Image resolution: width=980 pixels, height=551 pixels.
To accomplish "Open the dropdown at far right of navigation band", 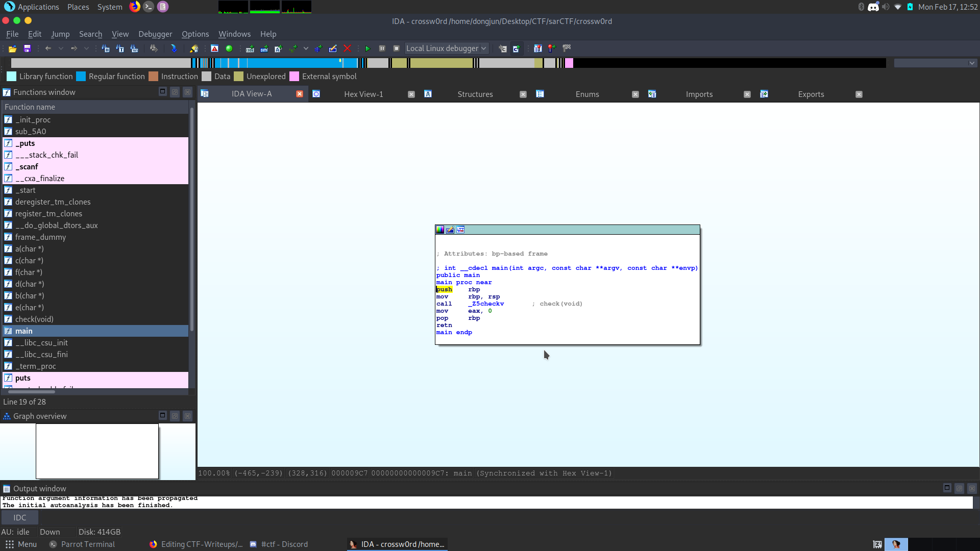I will pos(971,63).
